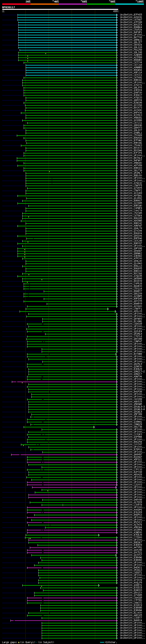Select the UniRef100_Q5F389 label
Screen dimensions: 146x644
(131, 414)
